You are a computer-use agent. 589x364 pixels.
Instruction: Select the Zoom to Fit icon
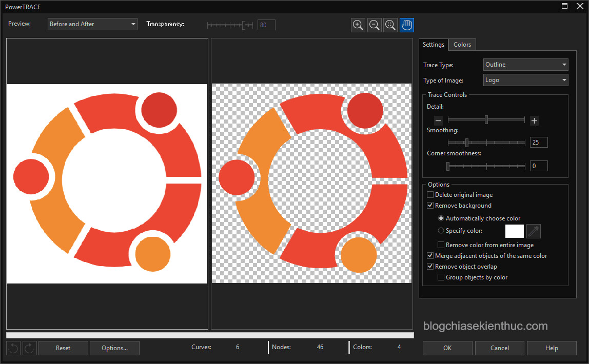[390, 25]
